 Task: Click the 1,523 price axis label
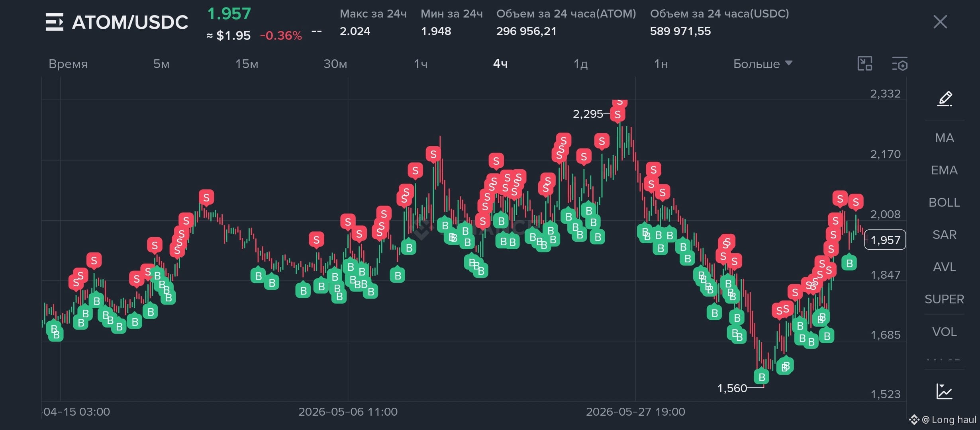885,395
